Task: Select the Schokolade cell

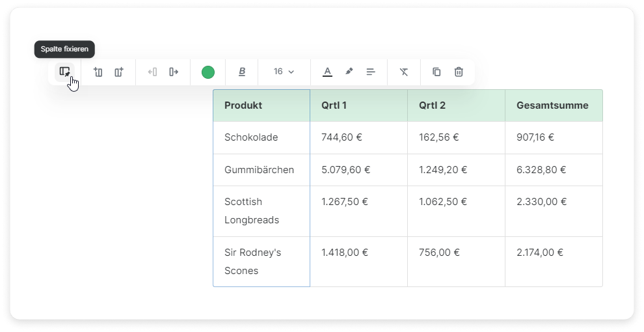Action: (261, 137)
